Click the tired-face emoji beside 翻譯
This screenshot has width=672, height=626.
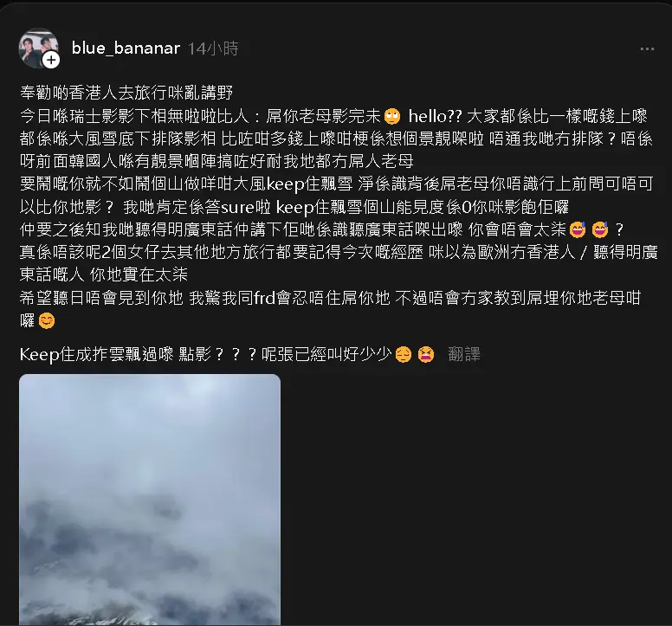coord(425,354)
